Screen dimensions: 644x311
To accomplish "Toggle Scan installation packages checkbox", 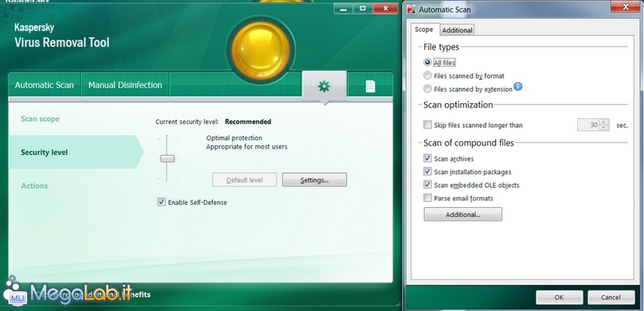I will point(427,171).
